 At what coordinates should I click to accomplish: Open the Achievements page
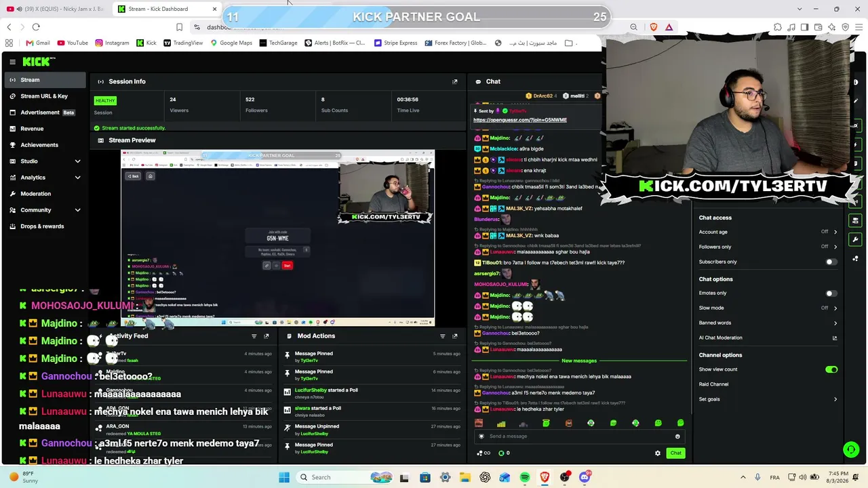tap(45, 145)
